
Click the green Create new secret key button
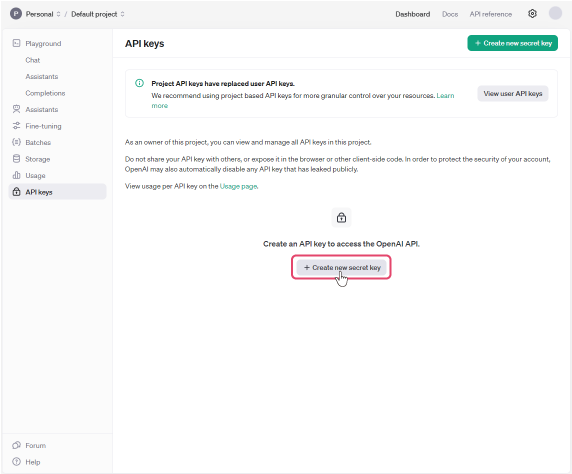513,43
